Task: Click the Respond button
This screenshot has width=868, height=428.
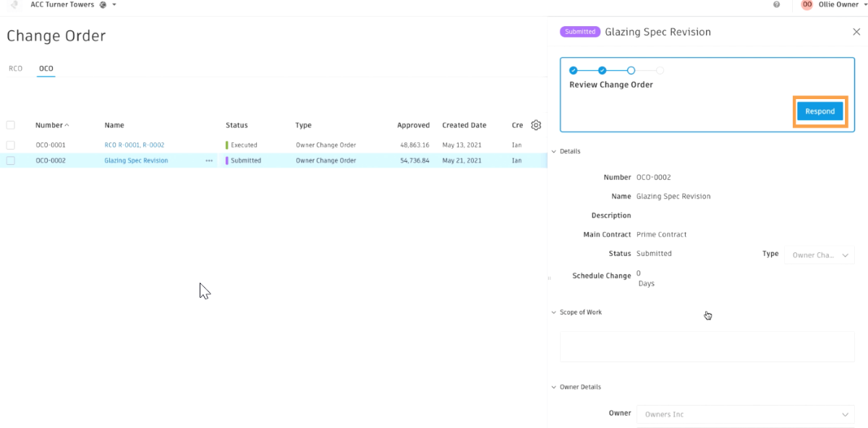Action: point(820,111)
